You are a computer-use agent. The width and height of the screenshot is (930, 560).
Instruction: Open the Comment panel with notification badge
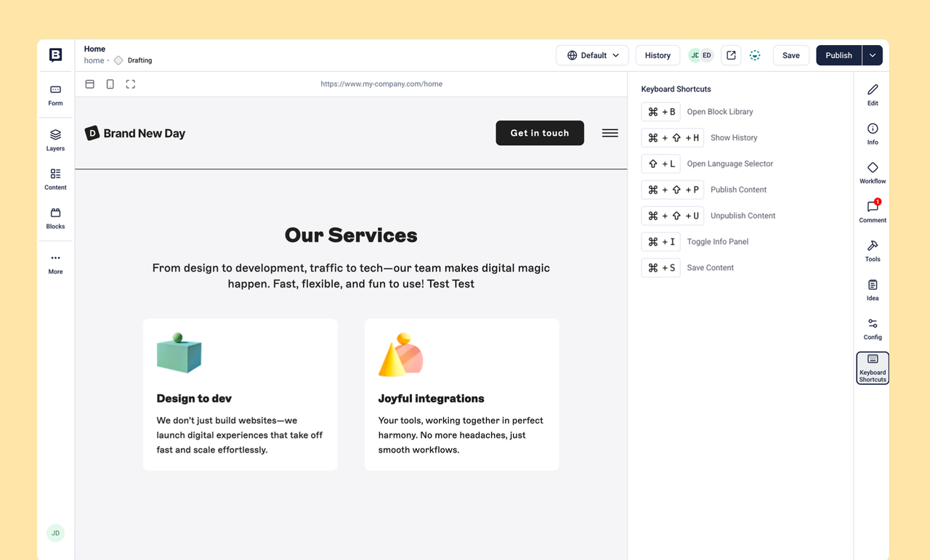pos(873,212)
